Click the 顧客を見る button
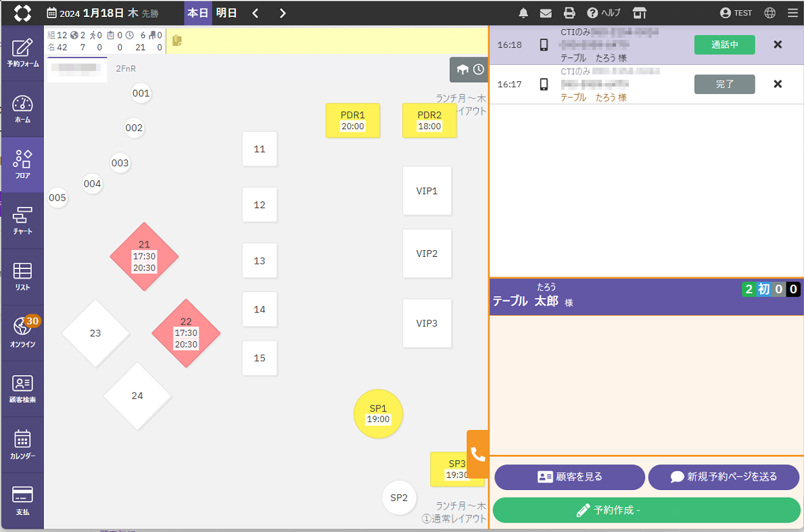This screenshot has width=804, height=532. [569, 477]
